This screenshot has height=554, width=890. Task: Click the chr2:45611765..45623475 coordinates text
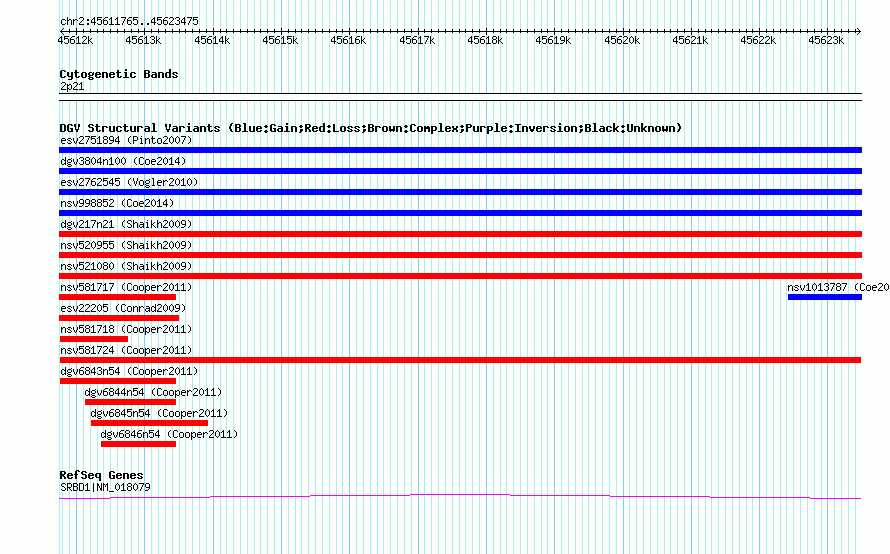pos(129,22)
